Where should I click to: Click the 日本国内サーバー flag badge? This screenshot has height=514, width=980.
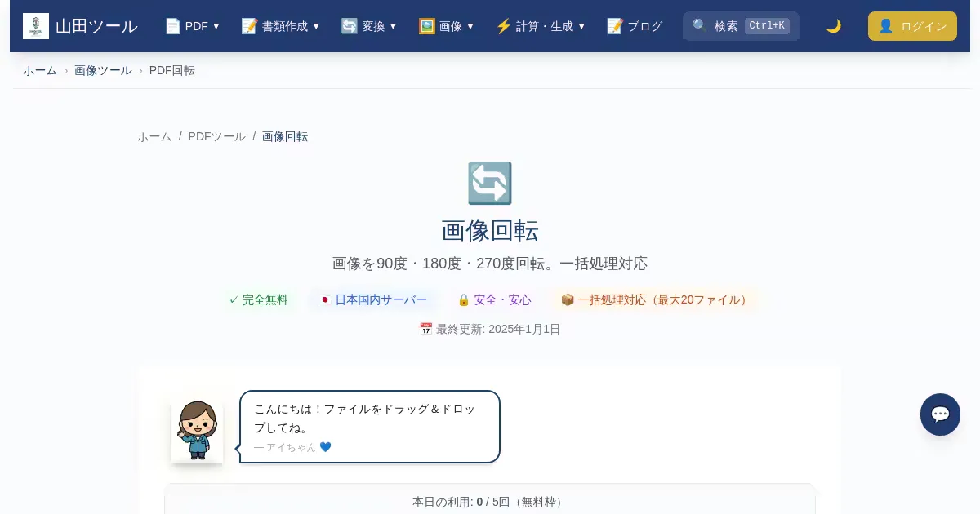pos(373,299)
